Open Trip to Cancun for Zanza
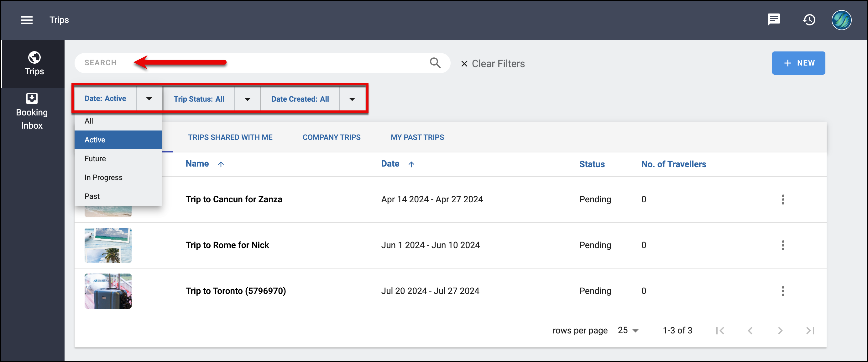Image resolution: width=868 pixels, height=362 pixels. coord(234,200)
